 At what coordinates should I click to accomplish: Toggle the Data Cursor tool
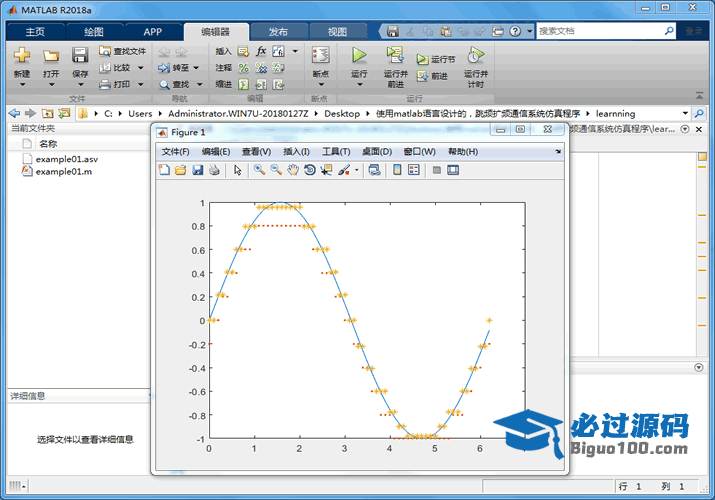coord(326,170)
